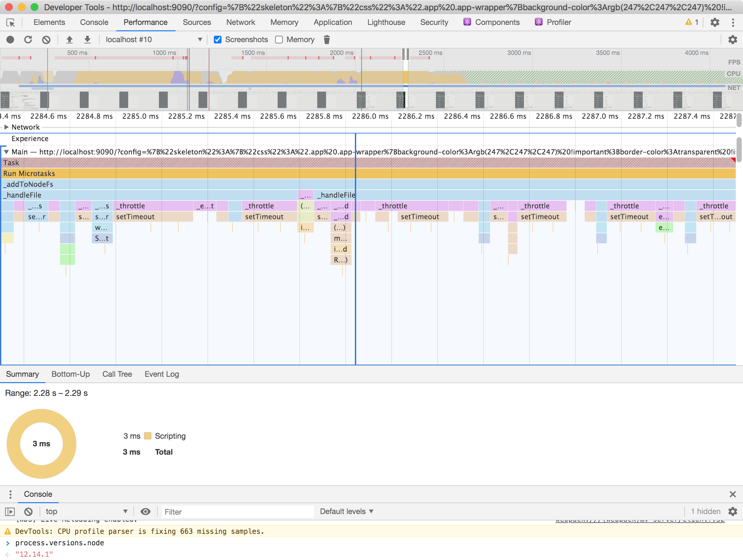The height and width of the screenshot is (560, 743).
Task: Save profile with the download icon
Action: coord(87,40)
